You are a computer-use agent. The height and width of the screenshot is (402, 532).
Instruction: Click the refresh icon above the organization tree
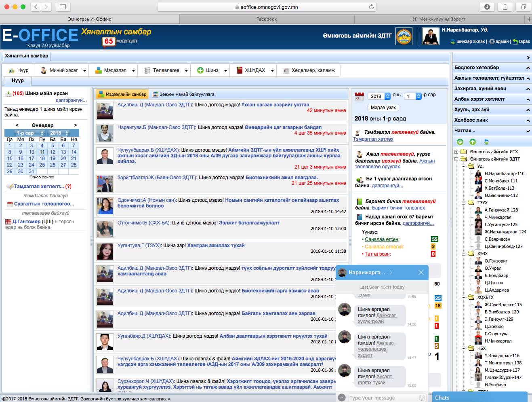pyautogui.click(x=486, y=142)
